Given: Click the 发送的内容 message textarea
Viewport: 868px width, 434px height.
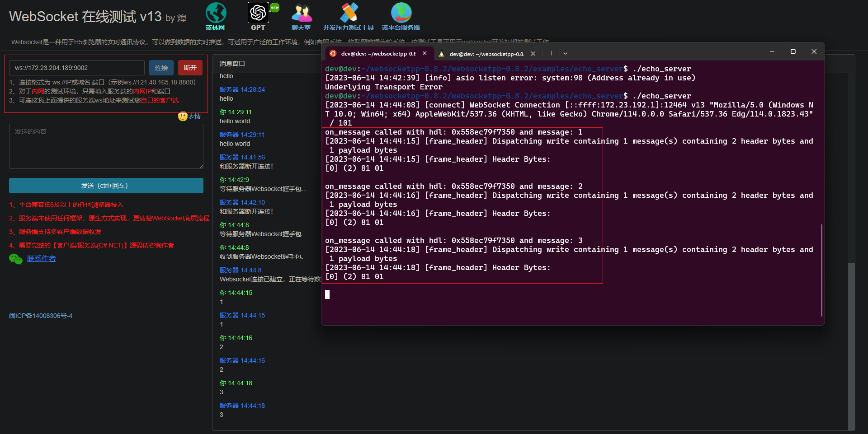Looking at the screenshot, I should 106,146.
